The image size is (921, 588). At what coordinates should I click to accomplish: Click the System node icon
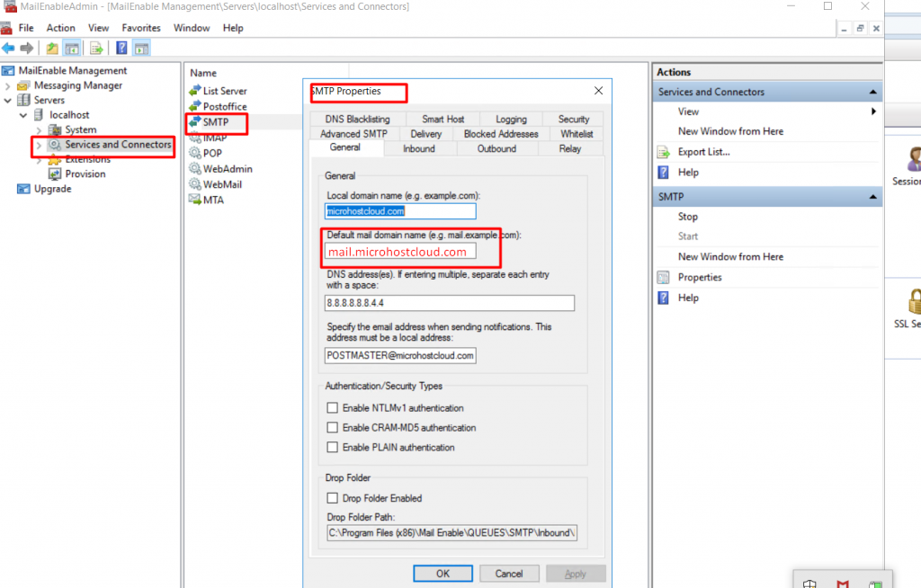pyautogui.click(x=55, y=129)
